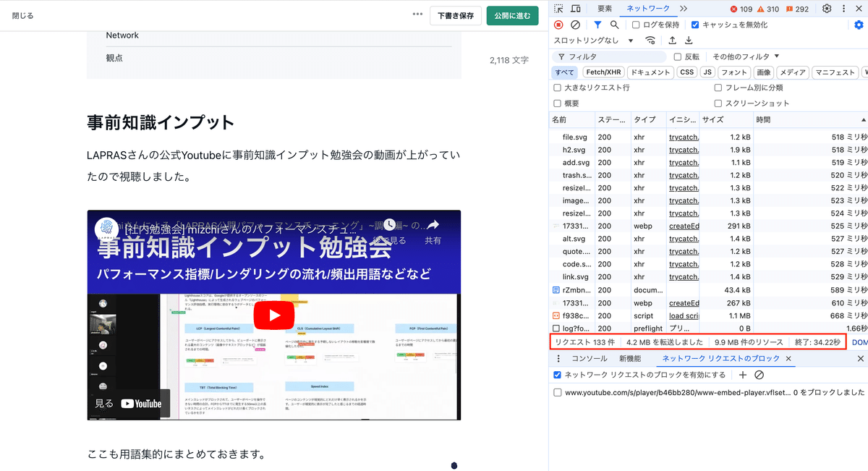Click the warning count 310

point(767,9)
